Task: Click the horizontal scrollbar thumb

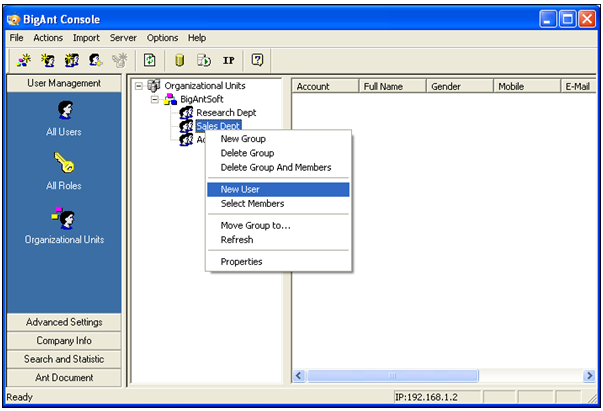Action: click(x=393, y=376)
